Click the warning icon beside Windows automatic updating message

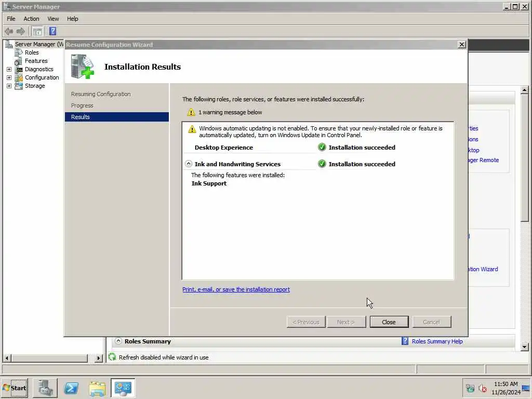(x=192, y=129)
